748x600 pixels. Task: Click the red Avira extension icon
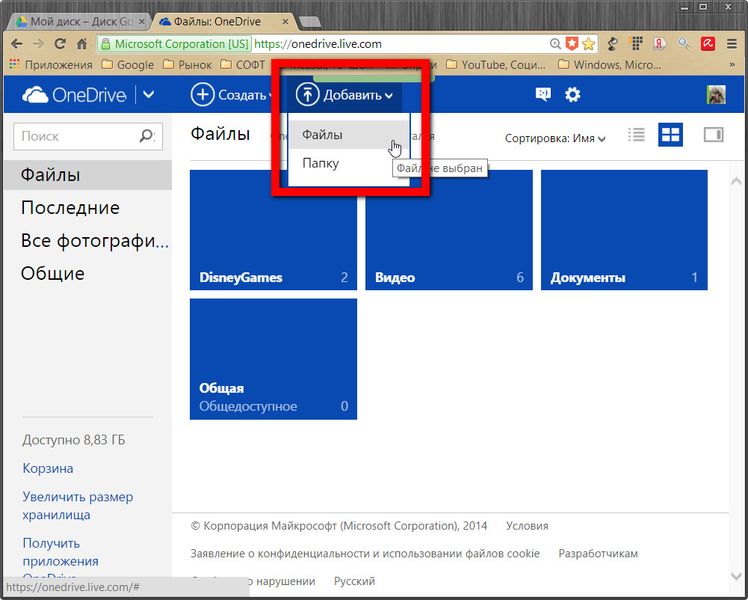click(708, 44)
